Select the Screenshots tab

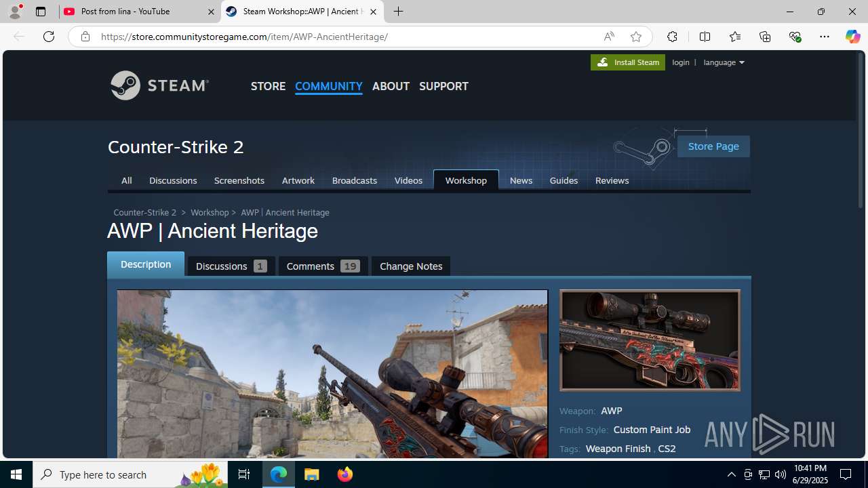click(x=239, y=180)
